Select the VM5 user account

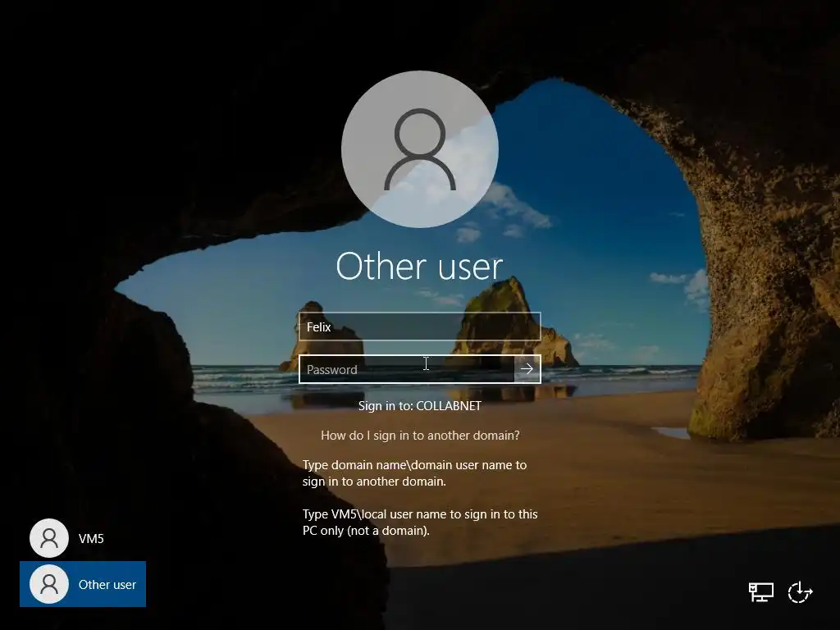click(83, 538)
